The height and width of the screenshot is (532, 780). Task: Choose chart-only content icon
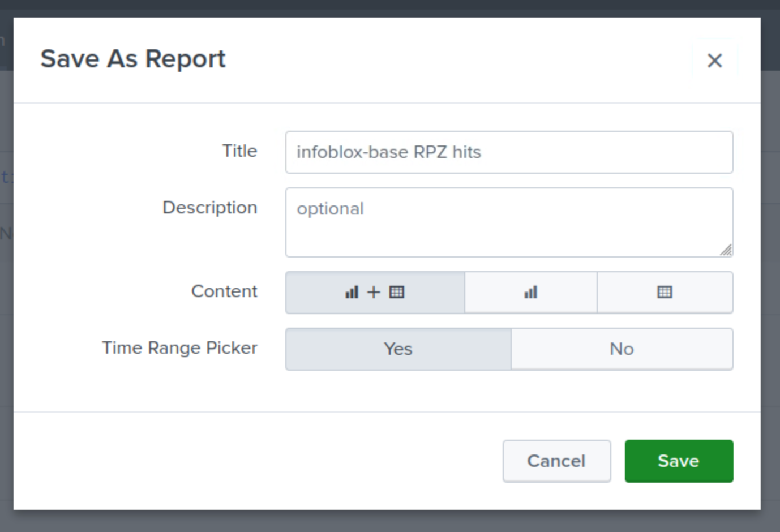pyautogui.click(x=530, y=293)
